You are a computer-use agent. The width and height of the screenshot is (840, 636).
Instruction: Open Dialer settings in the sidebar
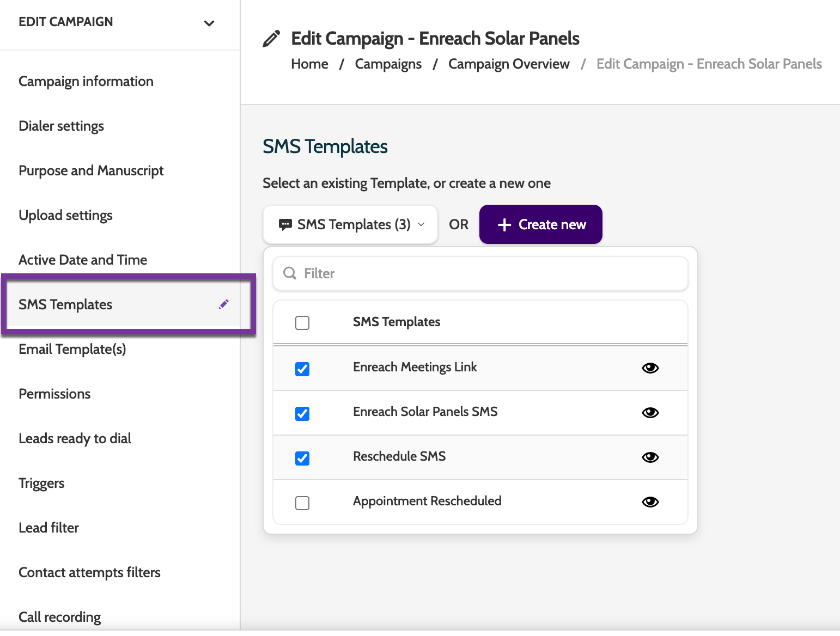61,126
